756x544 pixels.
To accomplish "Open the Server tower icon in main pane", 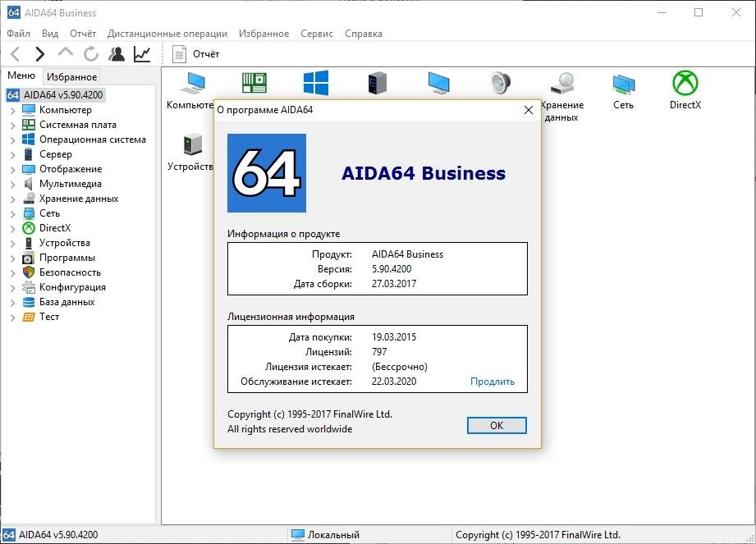I will pyautogui.click(x=378, y=83).
